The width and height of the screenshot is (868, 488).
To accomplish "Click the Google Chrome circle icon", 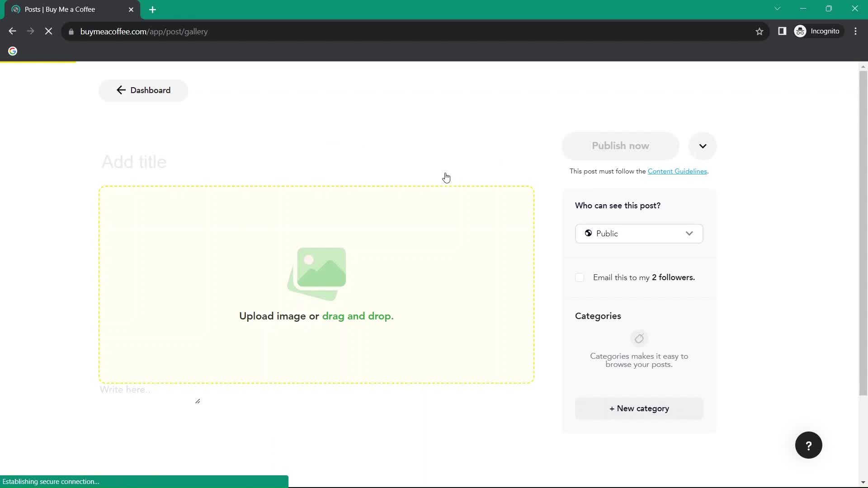I will (13, 51).
